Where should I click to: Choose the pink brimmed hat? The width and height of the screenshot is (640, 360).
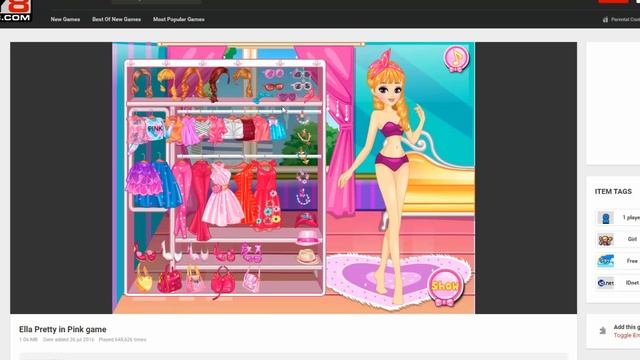tap(308, 238)
